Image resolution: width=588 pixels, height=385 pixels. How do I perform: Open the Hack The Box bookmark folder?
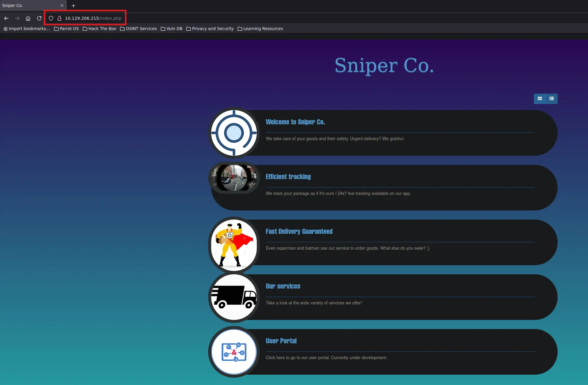(x=99, y=29)
